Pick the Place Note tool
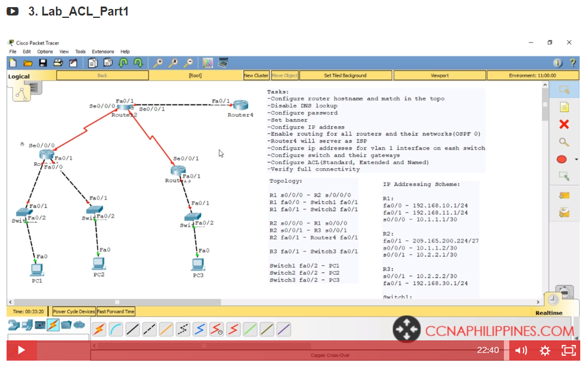 (564, 107)
